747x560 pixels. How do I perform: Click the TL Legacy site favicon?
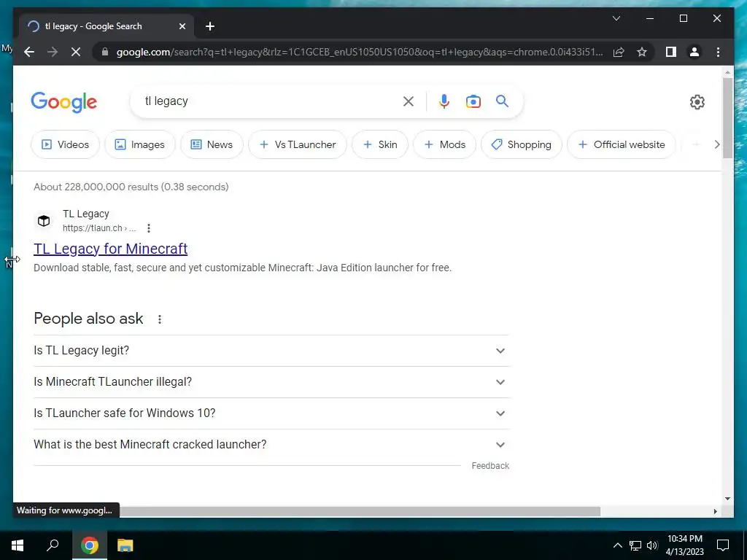[44, 221]
